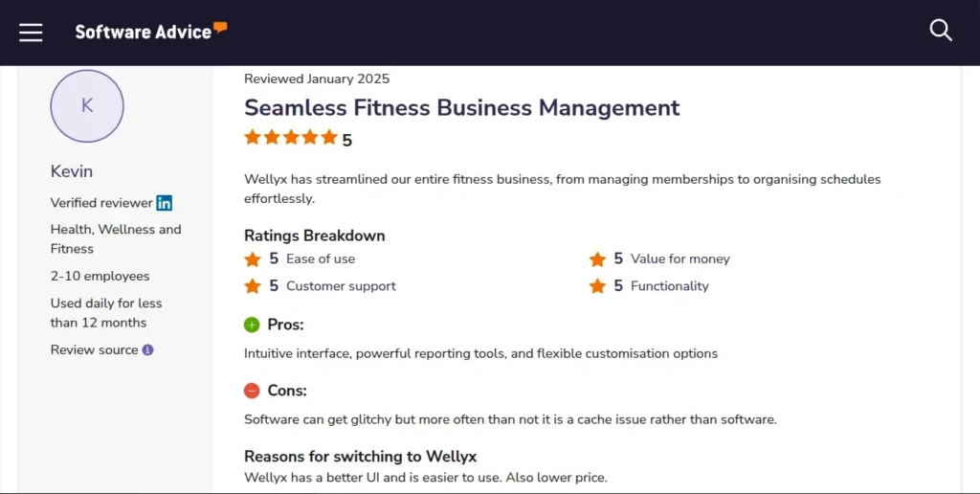This screenshot has width=980, height=494.
Task: Click the LinkedIn verified reviewer icon
Action: point(165,203)
